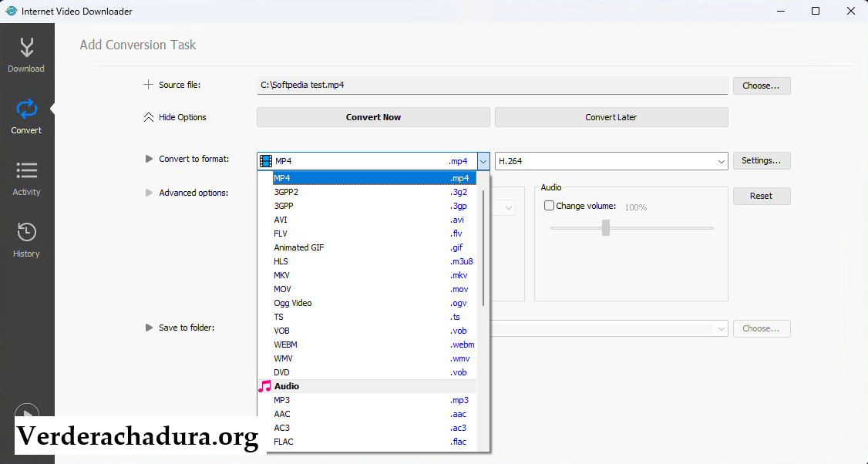
Task: Expand the Advanced options triangle
Action: pos(148,193)
